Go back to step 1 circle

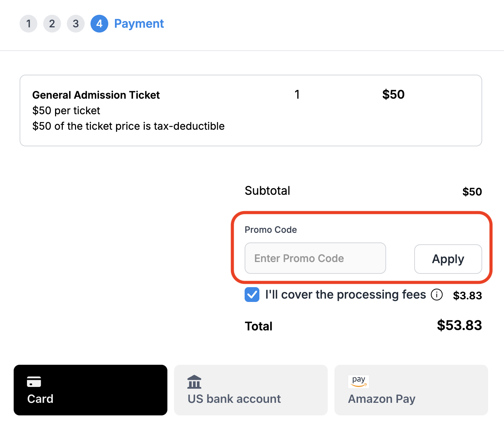(x=28, y=24)
